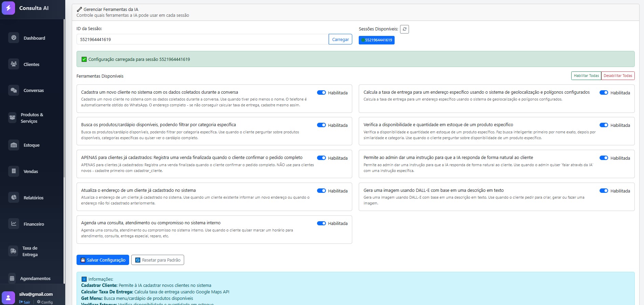Refresh available sessions with the reload icon
The height and width of the screenshot is (305, 644).
[x=405, y=29]
